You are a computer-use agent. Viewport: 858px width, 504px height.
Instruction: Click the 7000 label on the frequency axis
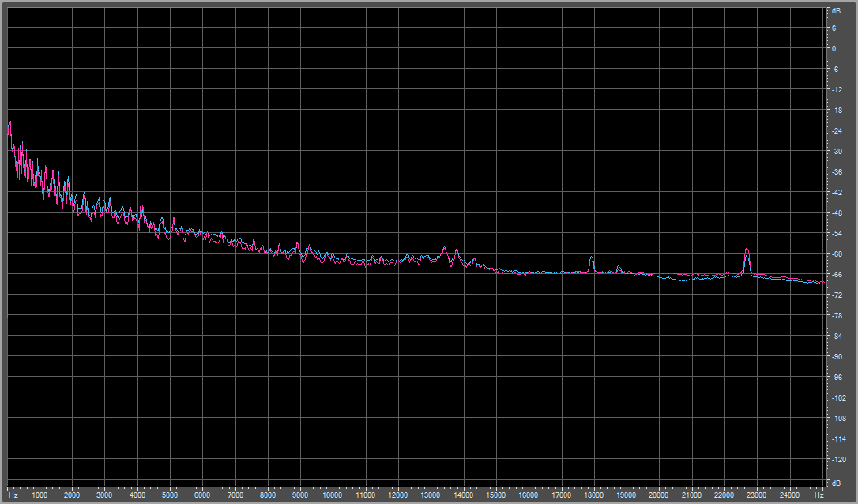point(235,495)
